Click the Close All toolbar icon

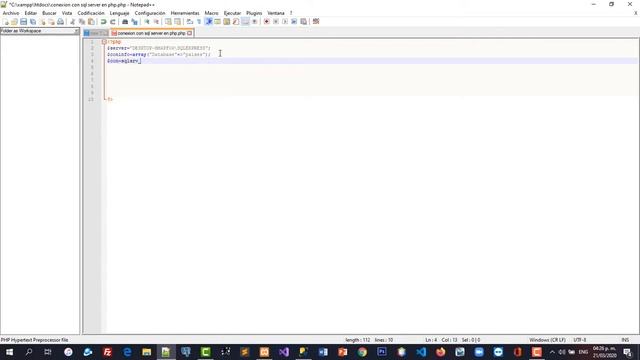tap(51, 22)
